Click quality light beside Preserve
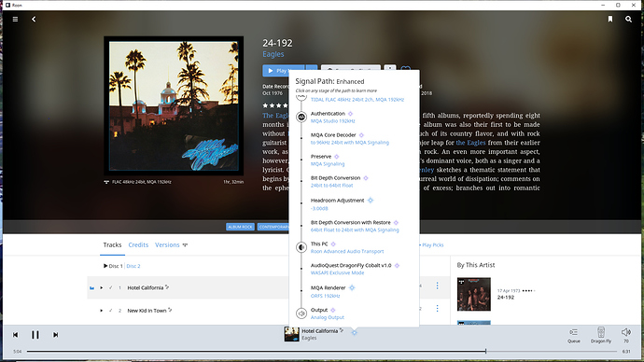 [336, 157]
